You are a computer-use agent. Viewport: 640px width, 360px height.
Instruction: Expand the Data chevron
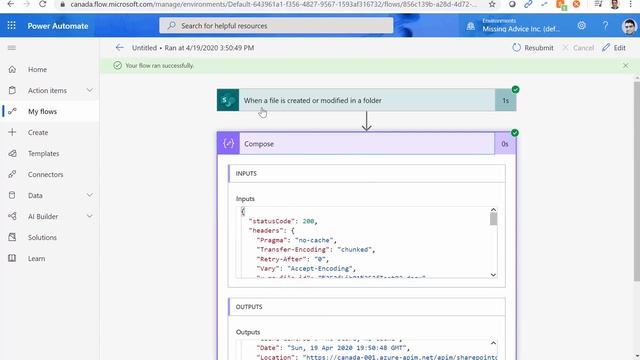tap(89, 195)
